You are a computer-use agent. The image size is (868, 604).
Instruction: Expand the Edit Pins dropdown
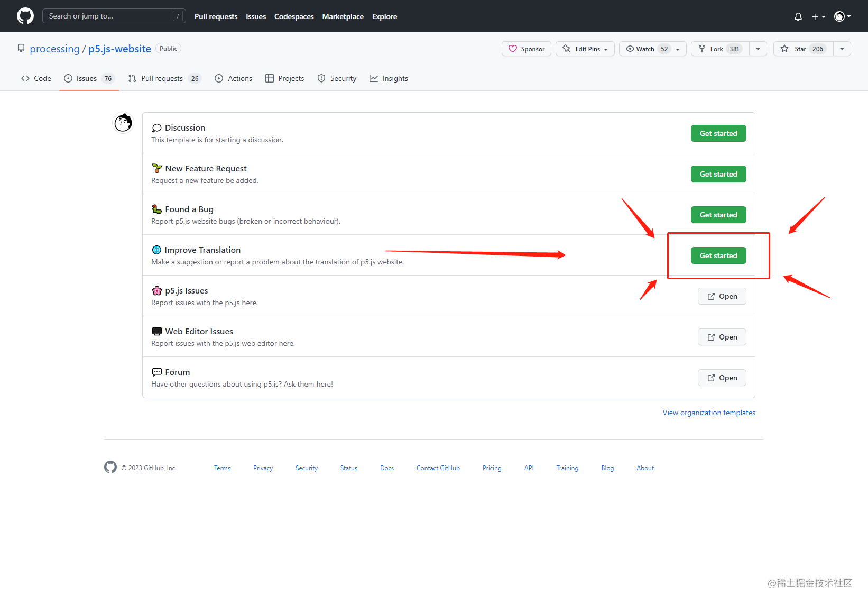click(585, 49)
